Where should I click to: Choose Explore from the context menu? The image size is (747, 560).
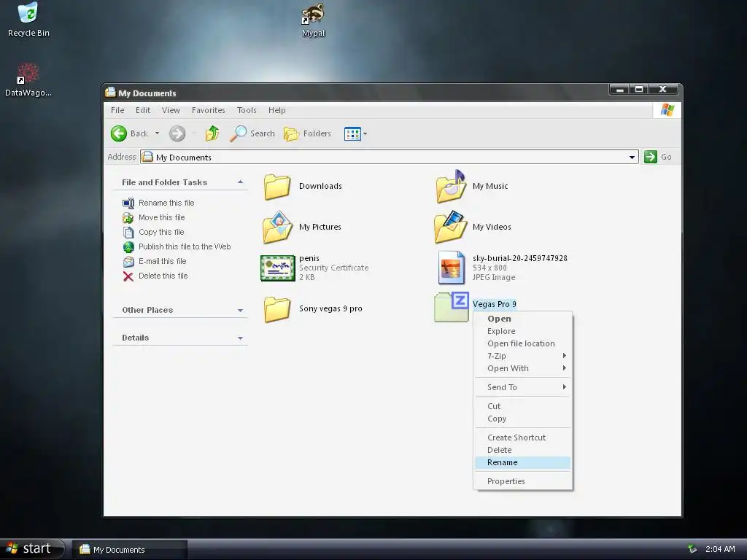pyautogui.click(x=522, y=331)
